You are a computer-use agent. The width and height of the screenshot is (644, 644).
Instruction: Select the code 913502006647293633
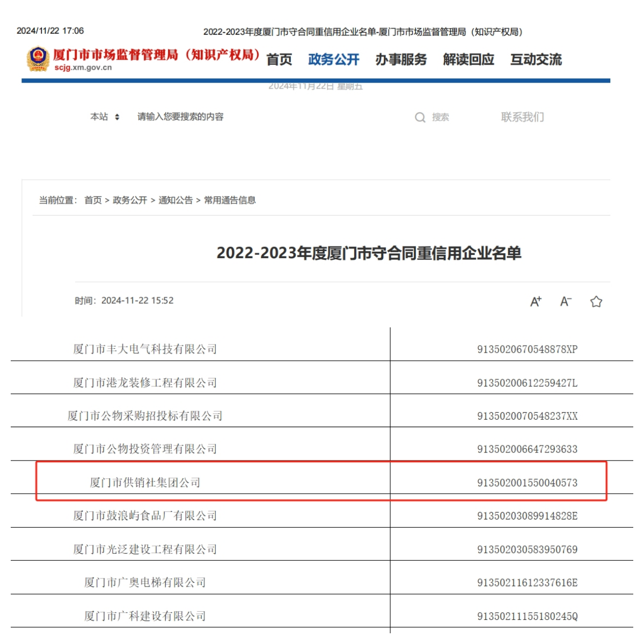coord(528,449)
